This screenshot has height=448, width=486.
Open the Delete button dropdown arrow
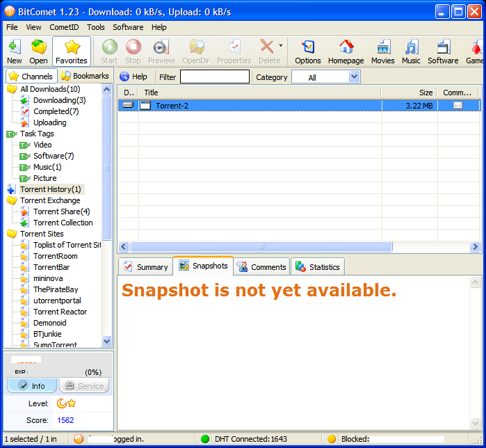click(280, 46)
